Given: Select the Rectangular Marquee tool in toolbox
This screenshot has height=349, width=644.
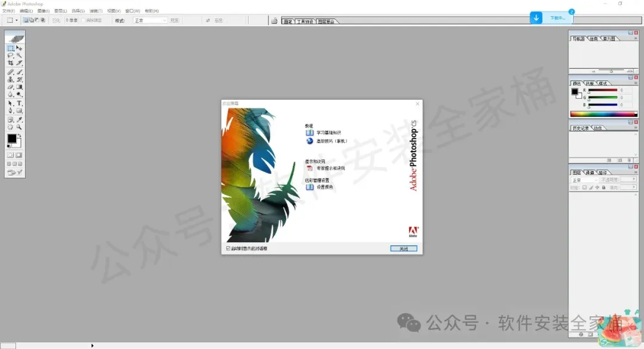Looking at the screenshot, I should [x=11, y=48].
